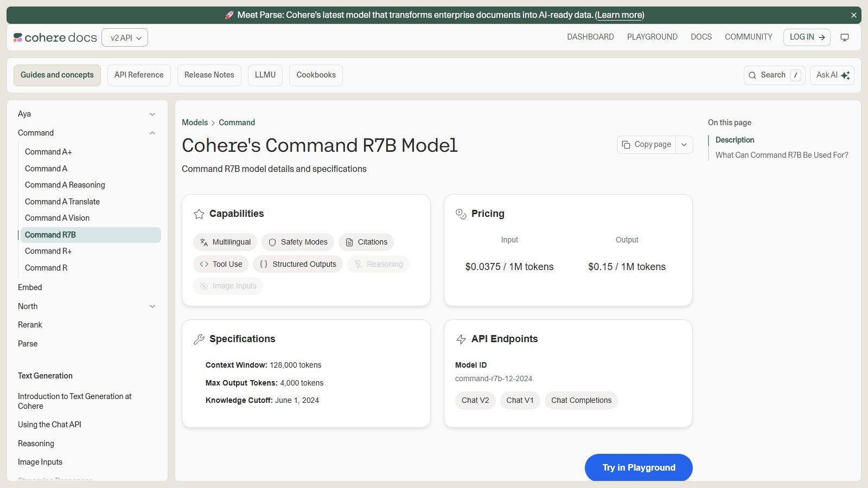This screenshot has height=488, width=868.
Task: Click the Capabilities star icon
Action: 199,214
